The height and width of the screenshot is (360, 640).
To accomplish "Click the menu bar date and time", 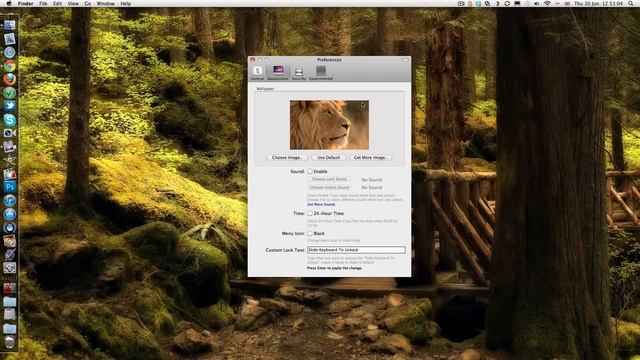I will [x=598, y=3].
